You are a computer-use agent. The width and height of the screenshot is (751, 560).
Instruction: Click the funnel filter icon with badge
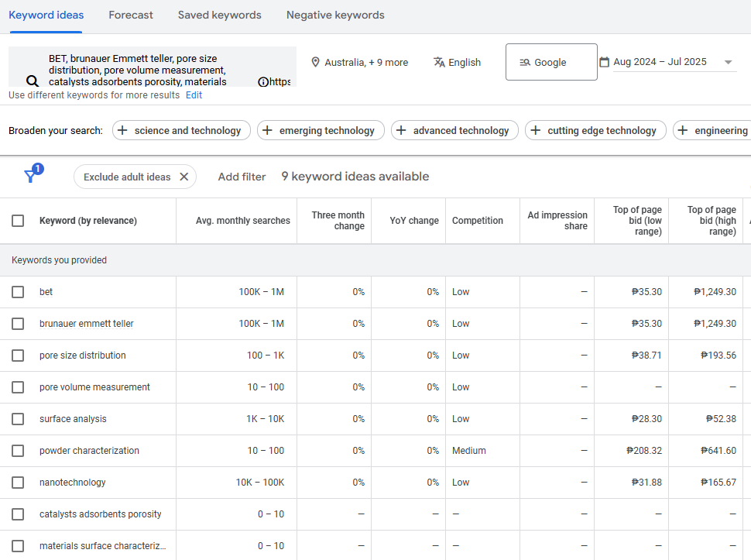pos(31,176)
